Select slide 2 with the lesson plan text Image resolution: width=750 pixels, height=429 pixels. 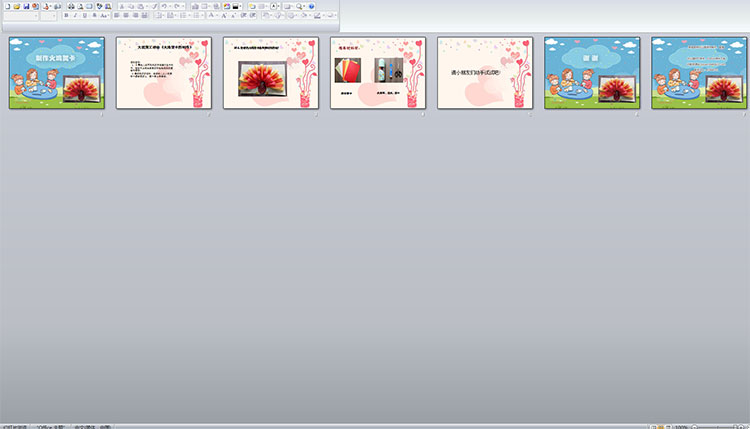point(164,73)
